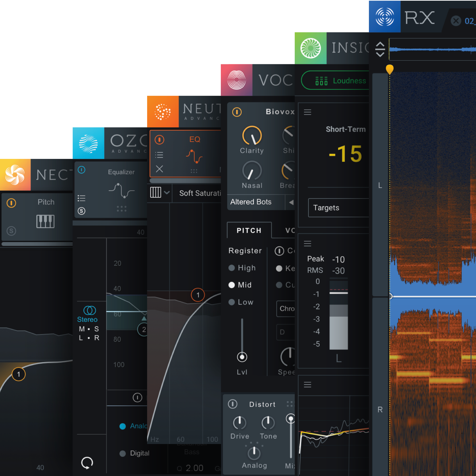Adjust the VocalSynth Clarity knob
The width and height of the screenshot is (476, 476).
(252, 136)
